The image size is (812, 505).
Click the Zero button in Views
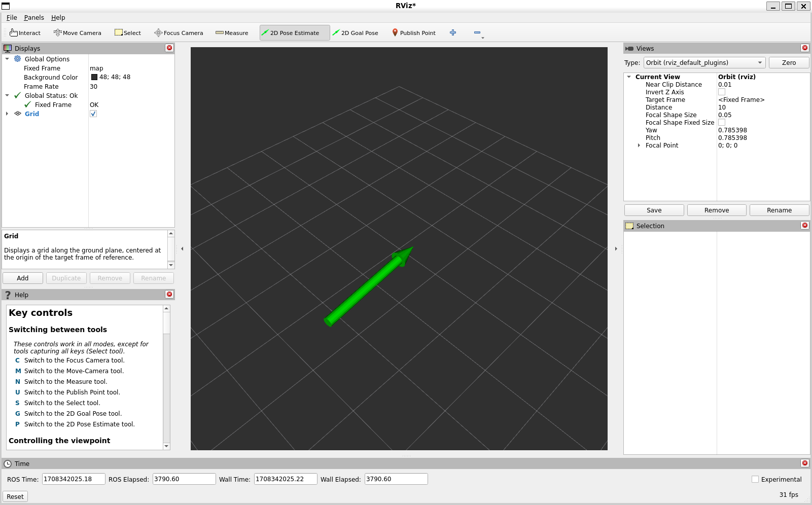click(x=789, y=63)
